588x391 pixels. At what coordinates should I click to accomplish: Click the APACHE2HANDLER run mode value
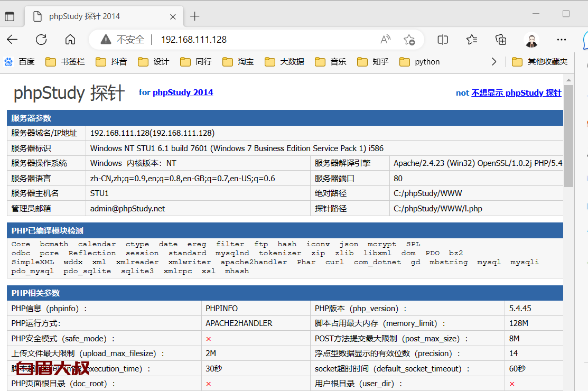(239, 323)
